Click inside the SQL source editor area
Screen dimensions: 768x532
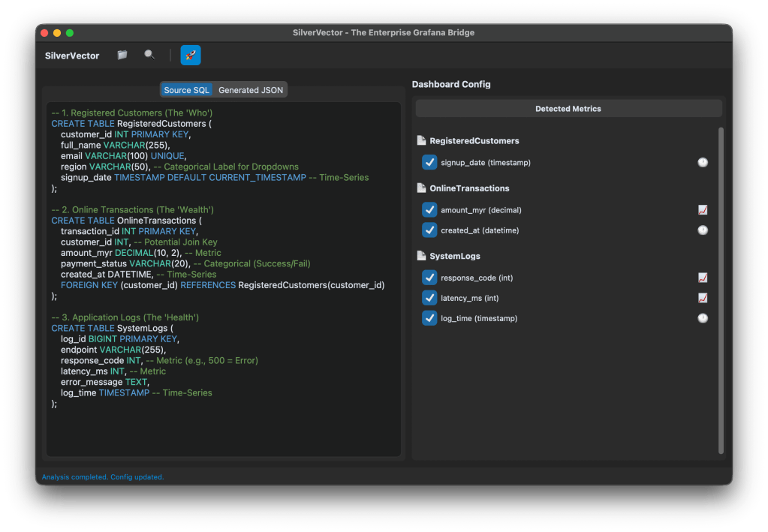click(x=223, y=428)
